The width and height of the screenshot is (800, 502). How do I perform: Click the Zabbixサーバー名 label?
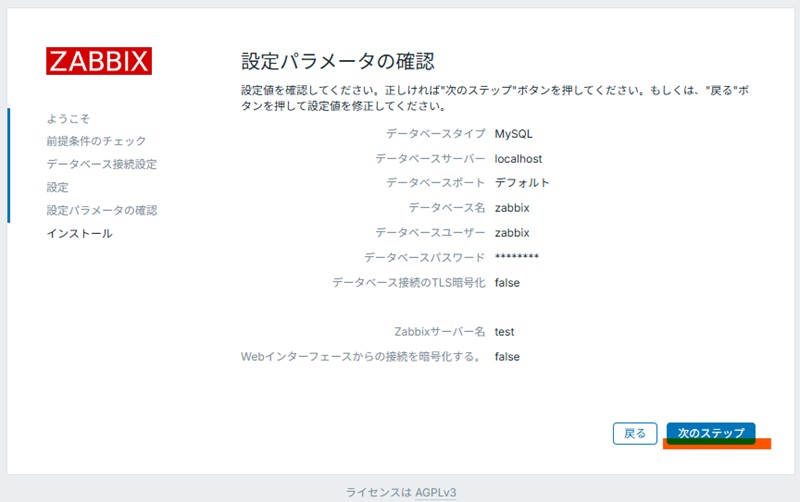(439, 332)
